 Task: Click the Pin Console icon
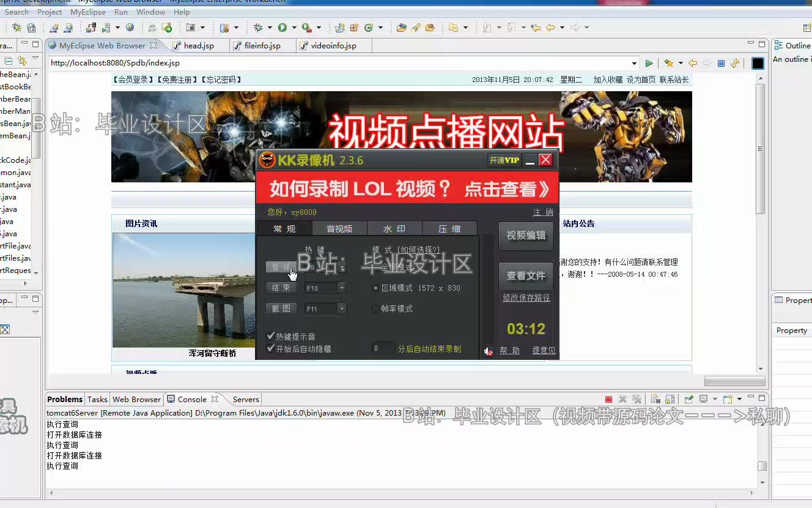click(689, 399)
